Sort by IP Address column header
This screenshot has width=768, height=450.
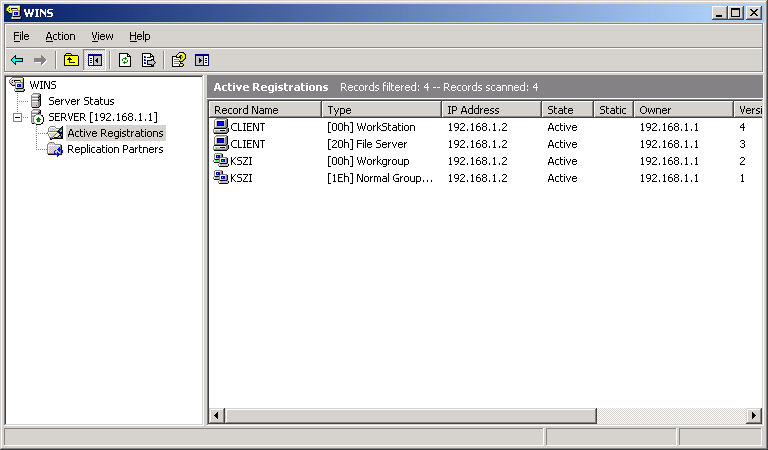(x=491, y=110)
